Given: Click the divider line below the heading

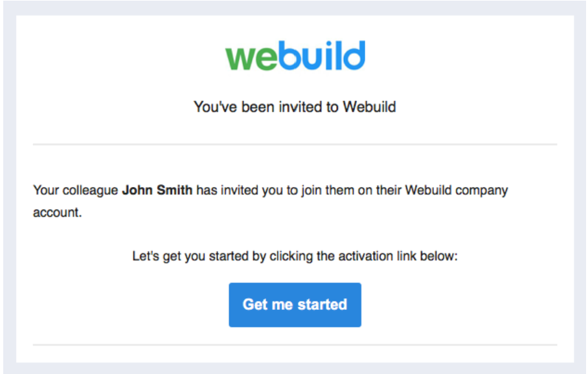Looking at the screenshot, I should 295,144.
